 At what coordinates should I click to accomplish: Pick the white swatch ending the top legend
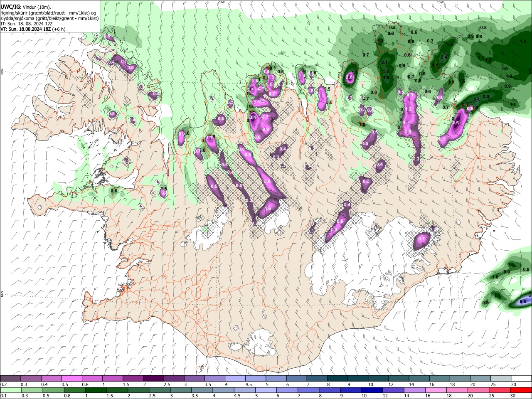[x=521, y=378]
